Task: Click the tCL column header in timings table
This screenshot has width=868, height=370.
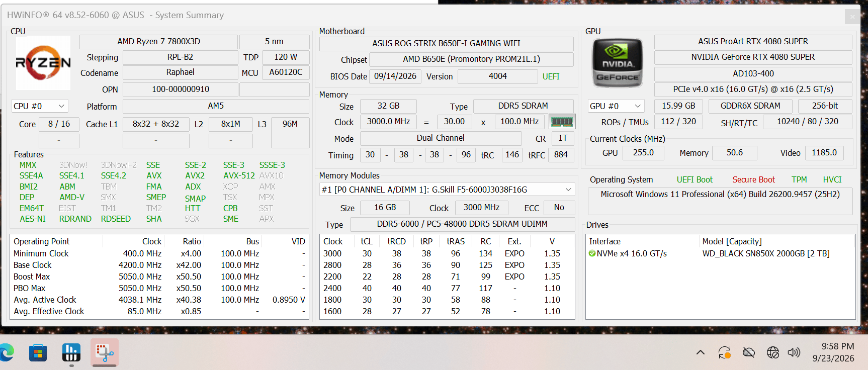Action: click(x=367, y=242)
